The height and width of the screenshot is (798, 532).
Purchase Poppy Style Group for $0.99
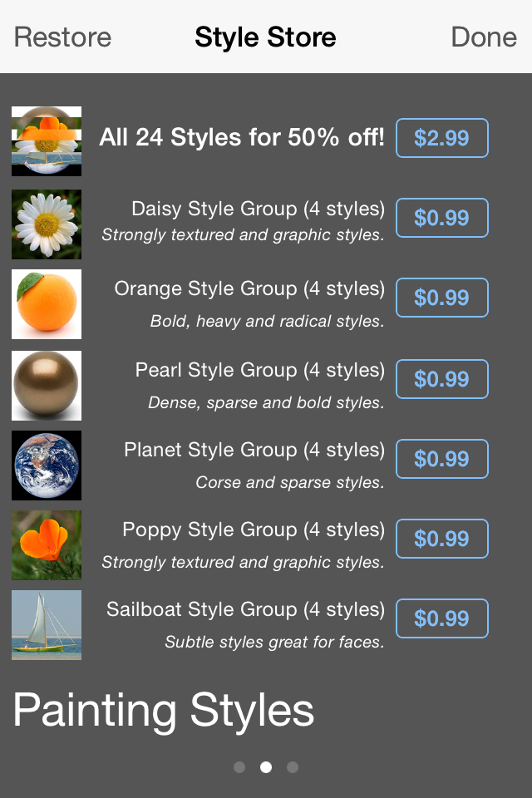(x=441, y=539)
